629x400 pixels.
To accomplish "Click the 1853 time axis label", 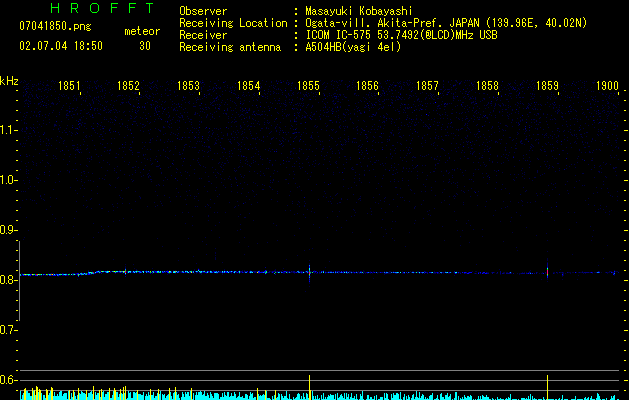I will (x=189, y=86).
